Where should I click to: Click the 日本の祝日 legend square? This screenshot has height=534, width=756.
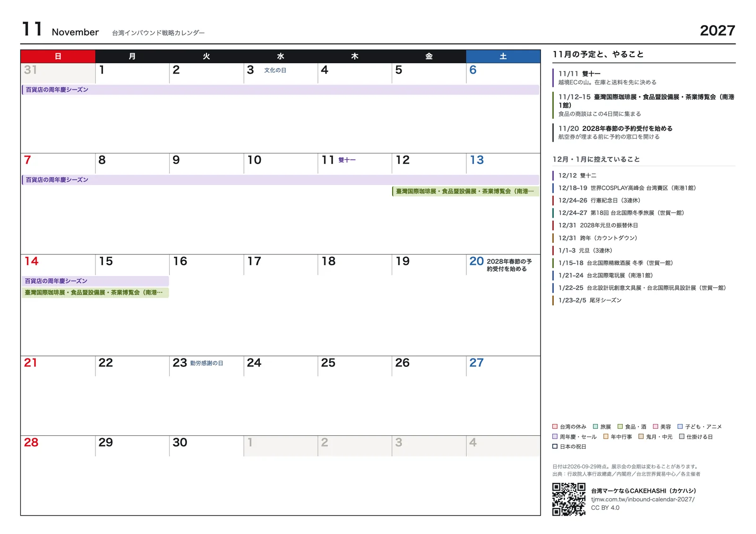(x=555, y=447)
